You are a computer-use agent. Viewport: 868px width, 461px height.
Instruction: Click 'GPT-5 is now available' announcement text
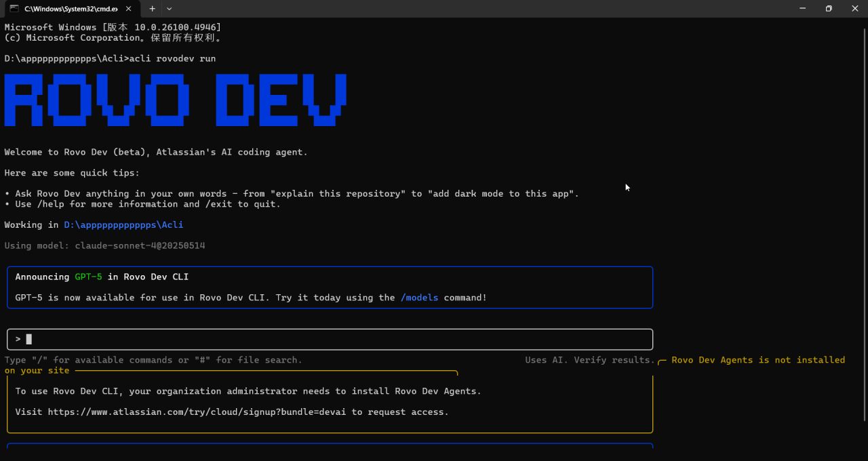click(251, 298)
